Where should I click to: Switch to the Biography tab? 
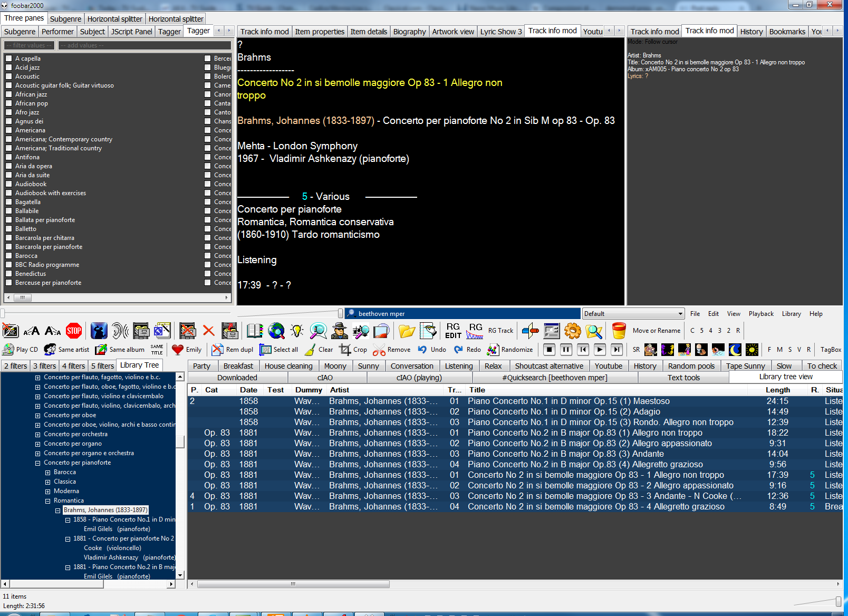(x=409, y=32)
